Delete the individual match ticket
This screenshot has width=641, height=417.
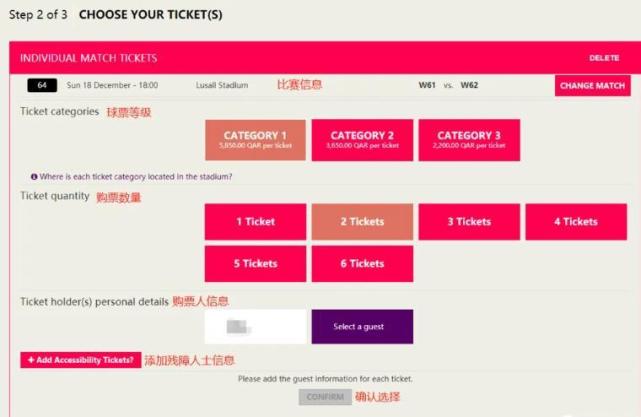coord(604,58)
